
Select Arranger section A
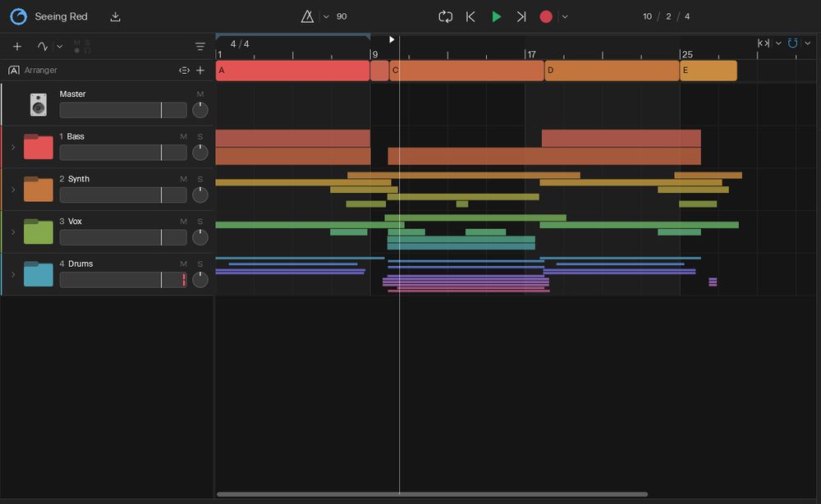pyautogui.click(x=293, y=70)
